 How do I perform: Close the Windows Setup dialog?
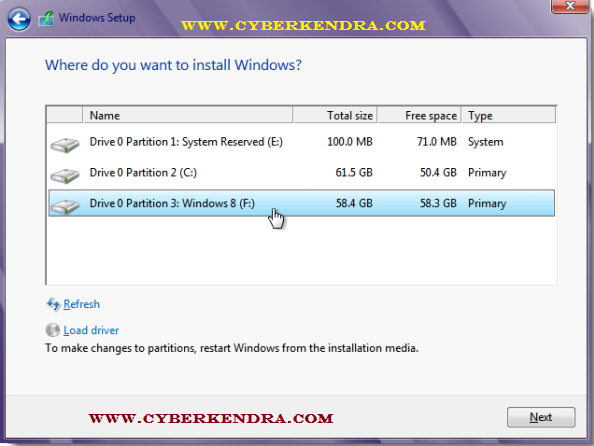click(x=569, y=6)
